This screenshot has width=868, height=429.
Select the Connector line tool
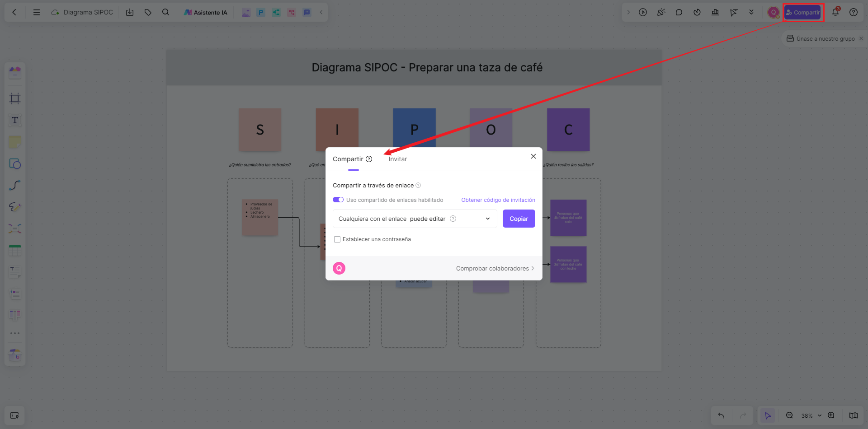coord(15,185)
